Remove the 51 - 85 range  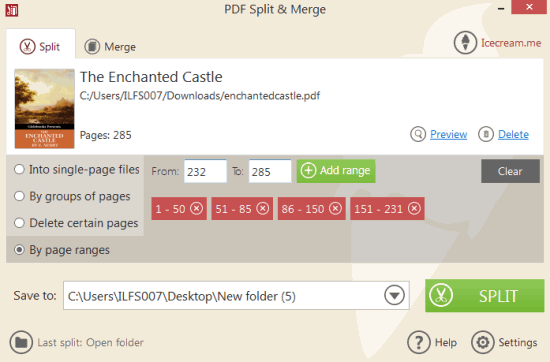[262, 208]
